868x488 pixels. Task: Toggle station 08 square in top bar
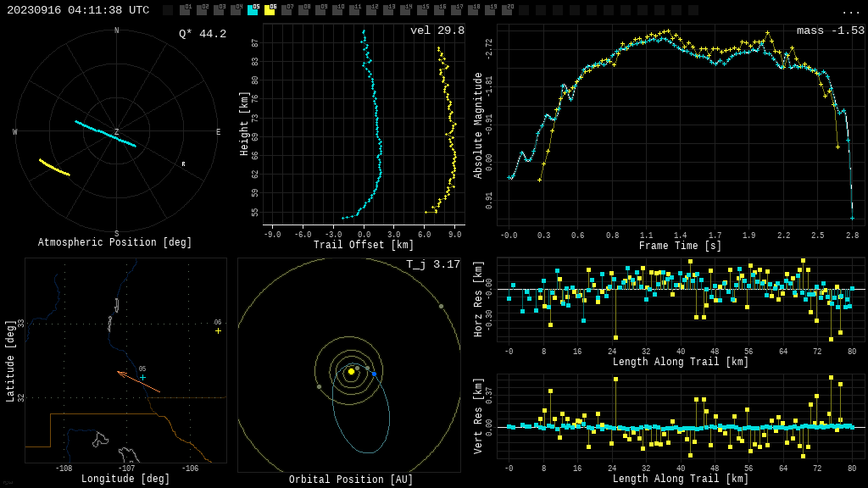point(304,10)
